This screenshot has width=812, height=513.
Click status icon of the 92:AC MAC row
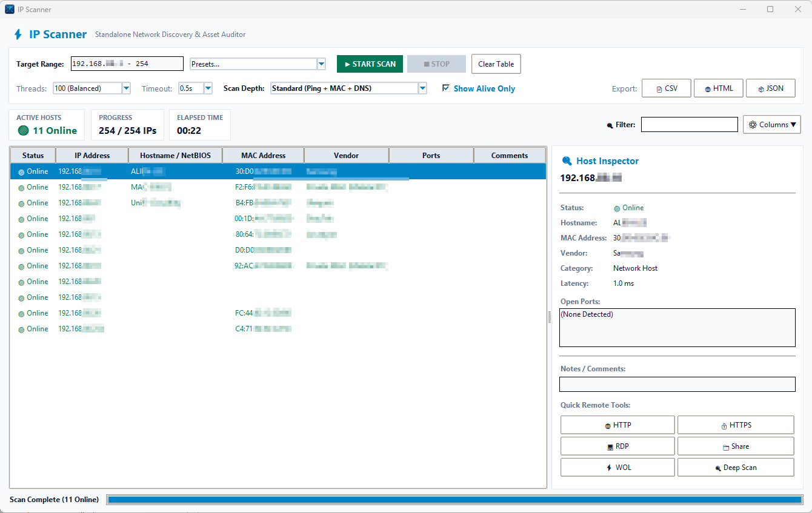click(21, 266)
